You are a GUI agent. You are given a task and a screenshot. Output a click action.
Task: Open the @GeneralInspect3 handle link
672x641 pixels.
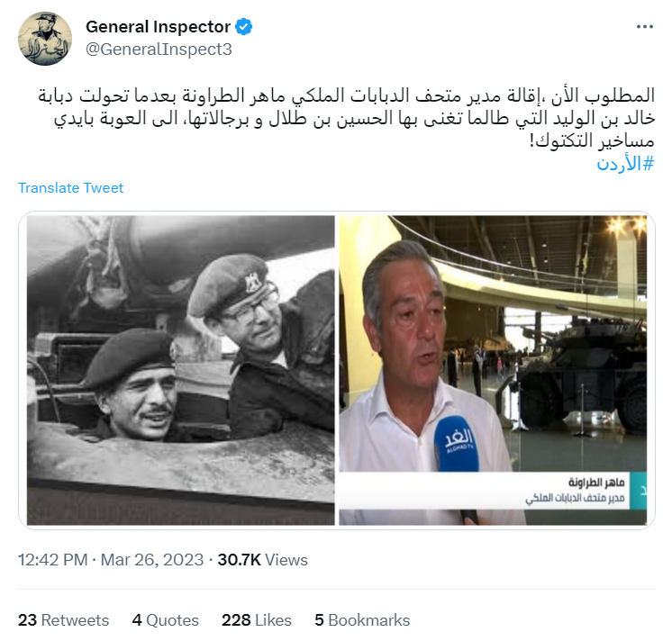[159, 50]
